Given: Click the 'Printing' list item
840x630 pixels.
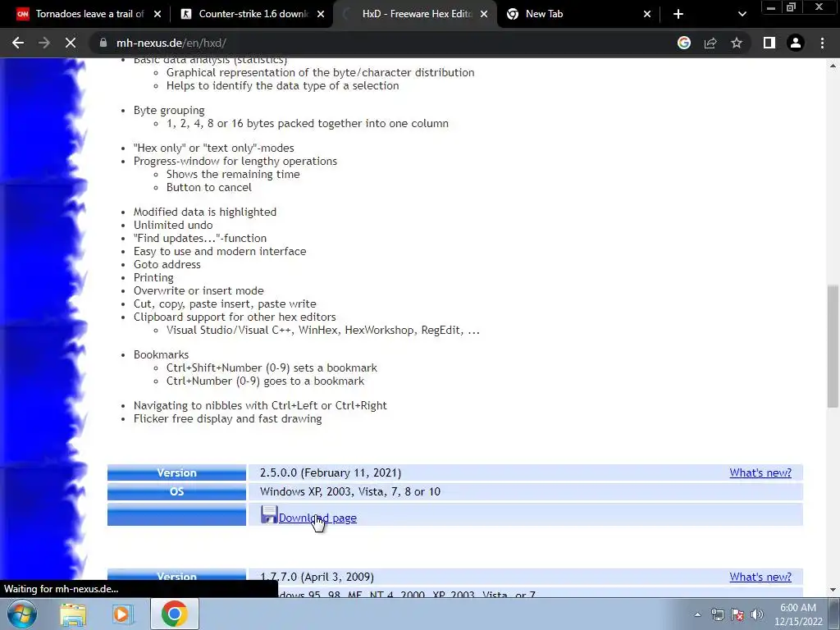Looking at the screenshot, I should tap(153, 277).
